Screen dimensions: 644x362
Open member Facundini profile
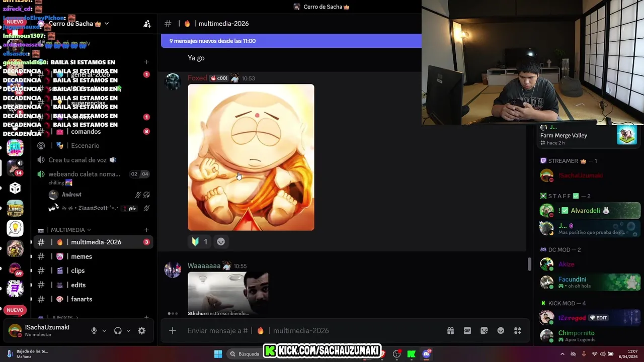(x=589, y=282)
